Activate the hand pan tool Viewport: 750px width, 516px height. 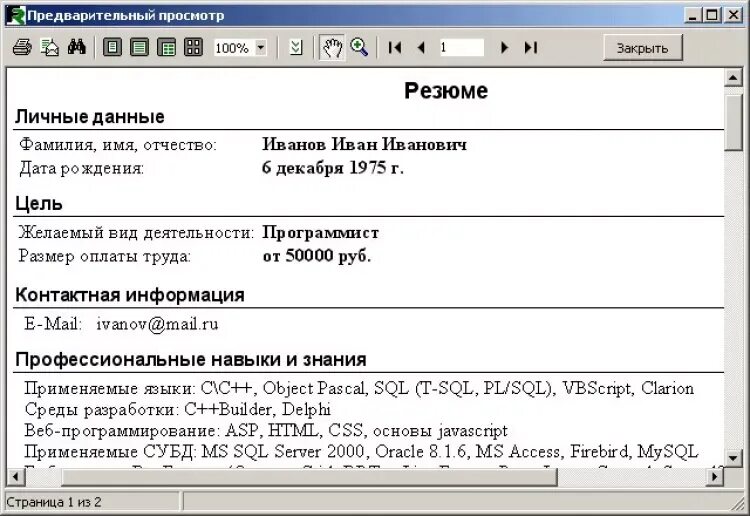click(332, 47)
